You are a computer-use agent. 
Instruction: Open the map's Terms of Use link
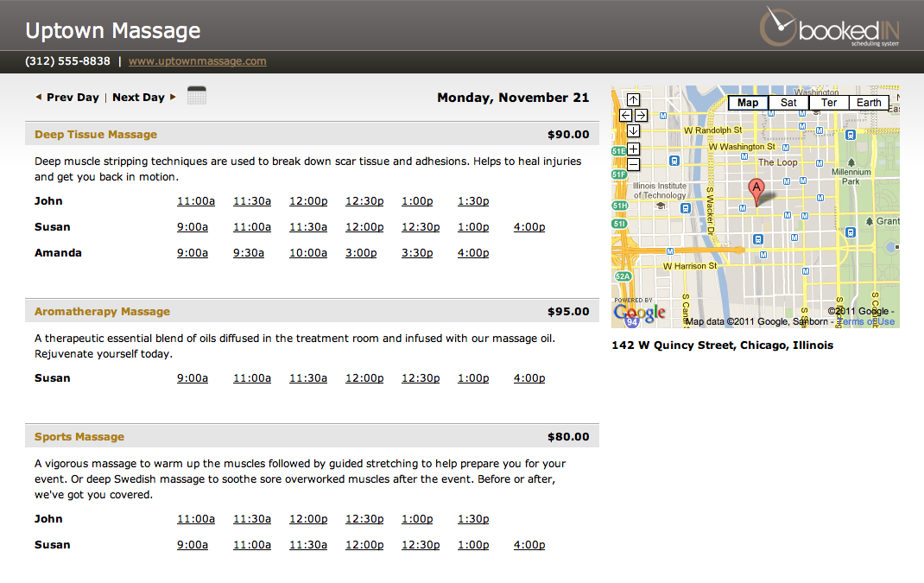point(864,320)
